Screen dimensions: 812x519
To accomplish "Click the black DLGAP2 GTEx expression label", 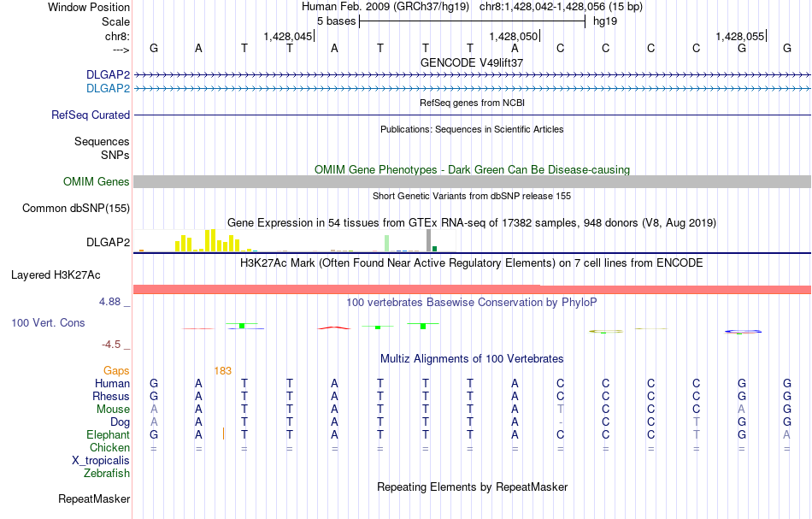I will (109, 242).
